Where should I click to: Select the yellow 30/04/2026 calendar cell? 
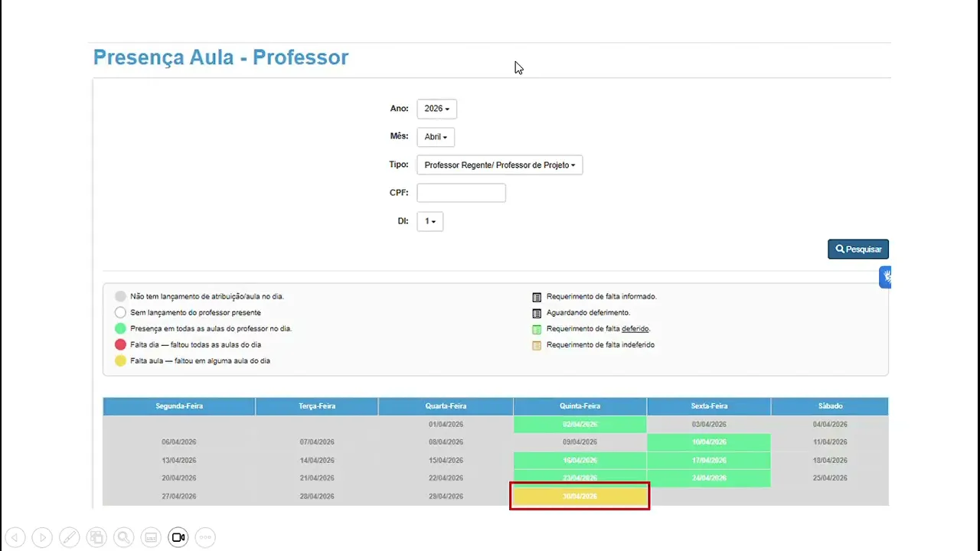pos(580,497)
